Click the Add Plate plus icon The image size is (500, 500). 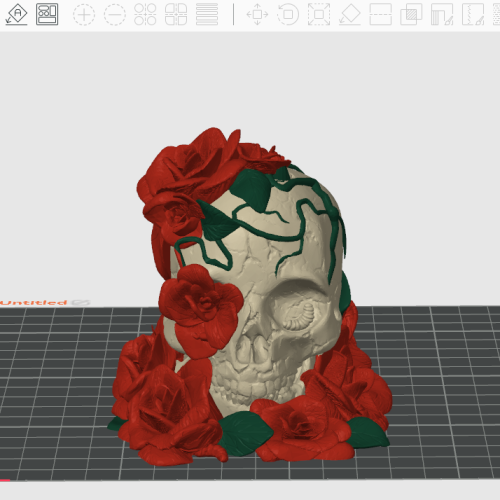pyautogui.click(x=84, y=14)
